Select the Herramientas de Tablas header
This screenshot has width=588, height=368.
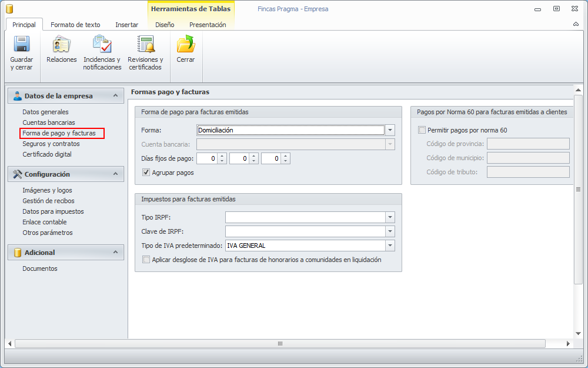click(191, 9)
